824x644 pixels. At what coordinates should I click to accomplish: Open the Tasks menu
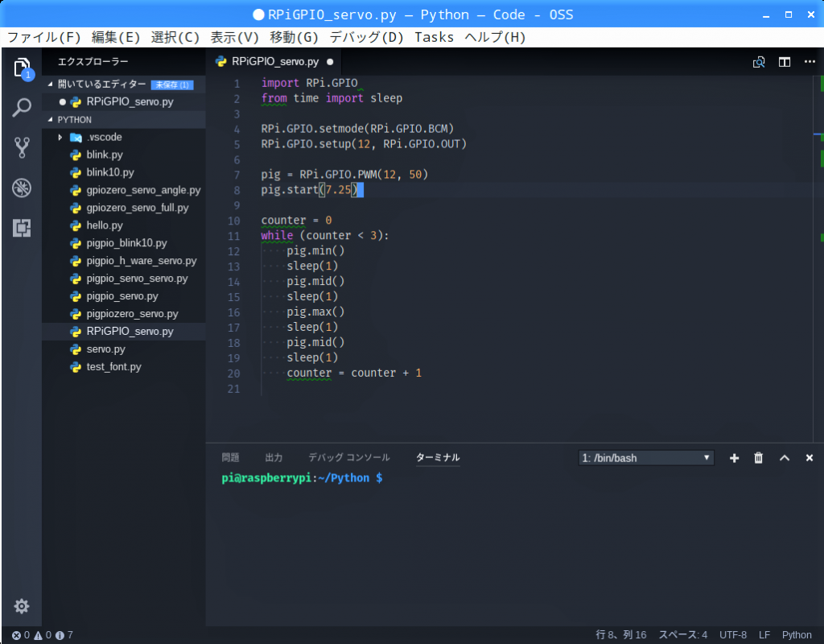point(434,37)
